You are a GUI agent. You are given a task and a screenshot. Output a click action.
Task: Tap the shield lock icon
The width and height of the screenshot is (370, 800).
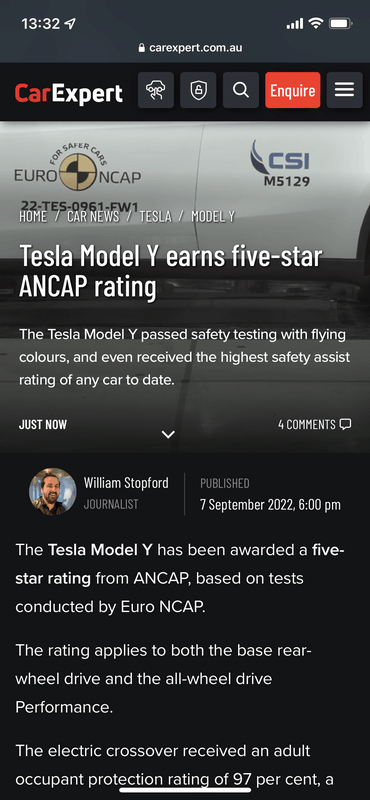[198, 90]
